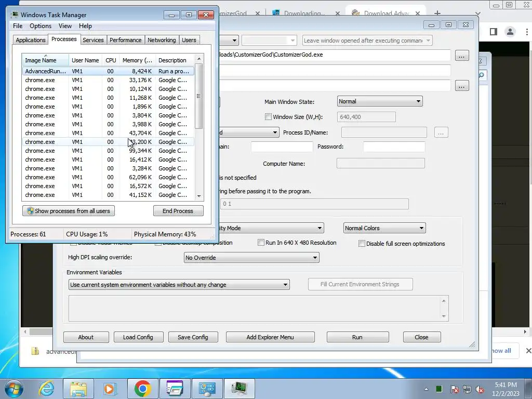Click Load Config button

138,337
